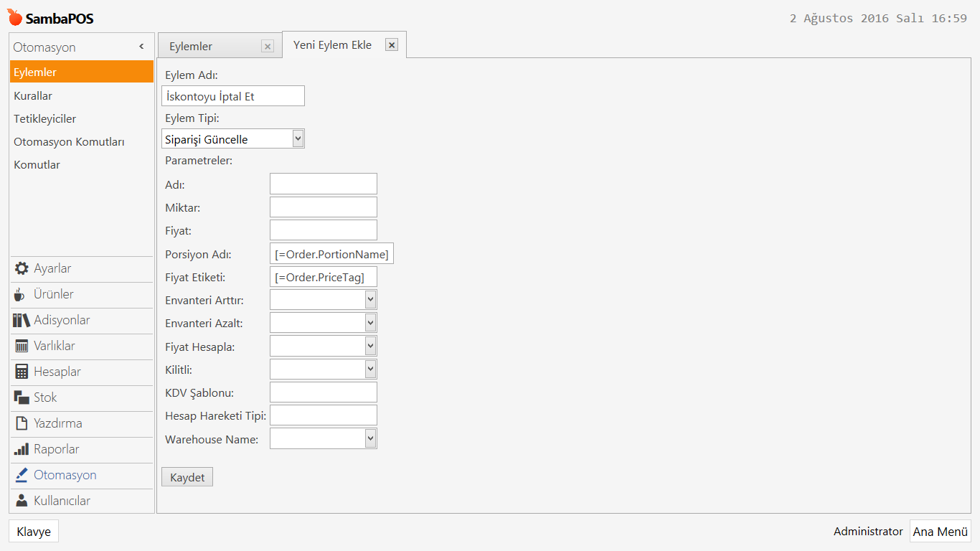The width and height of the screenshot is (980, 551).
Task: Open the Fiyat Hesapla dropdown
Action: (370, 345)
